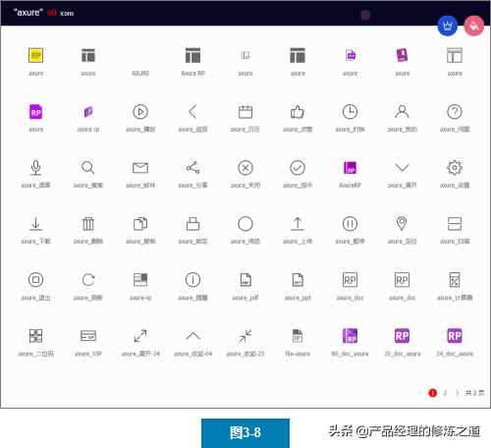Select the axure_pdf file icon
The height and width of the screenshot is (448, 491).
click(x=245, y=280)
